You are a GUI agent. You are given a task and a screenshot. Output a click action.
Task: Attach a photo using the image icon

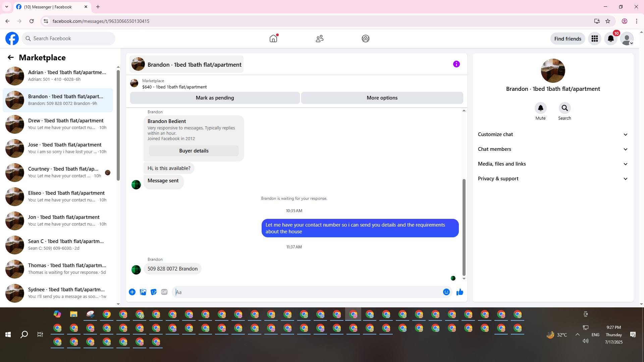pos(143,292)
